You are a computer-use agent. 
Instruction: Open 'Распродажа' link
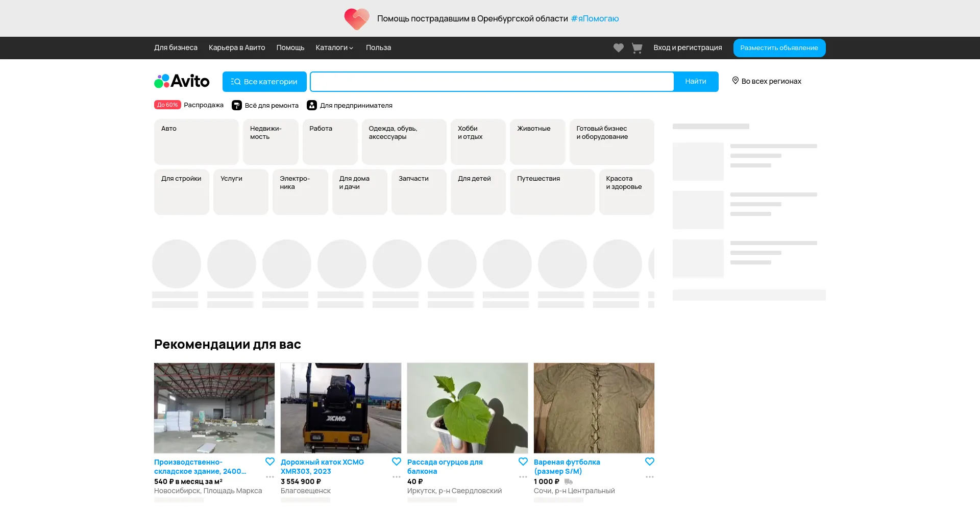(x=204, y=105)
